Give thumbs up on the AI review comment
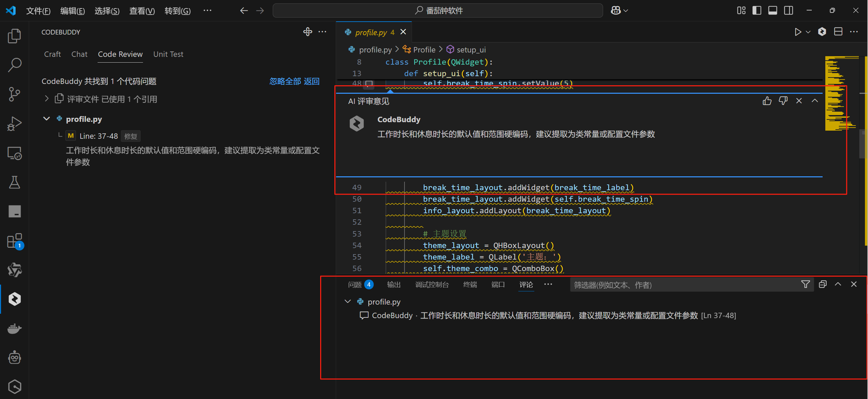This screenshot has height=399, width=868. [x=767, y=101]
